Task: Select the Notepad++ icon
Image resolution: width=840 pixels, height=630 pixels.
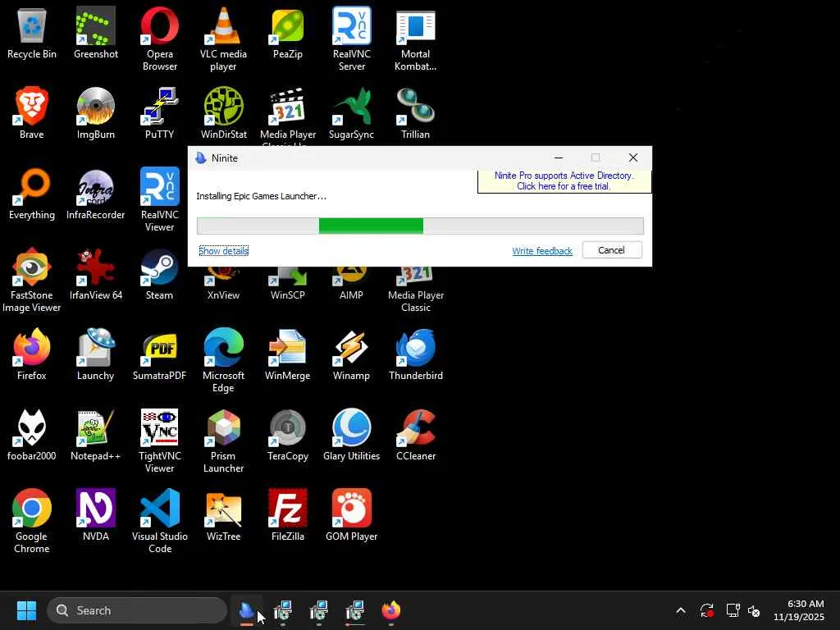Action: (x=95, y=435)
